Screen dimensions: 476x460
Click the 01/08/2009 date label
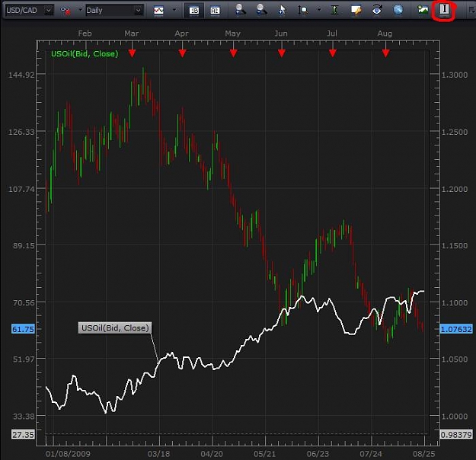68,454
